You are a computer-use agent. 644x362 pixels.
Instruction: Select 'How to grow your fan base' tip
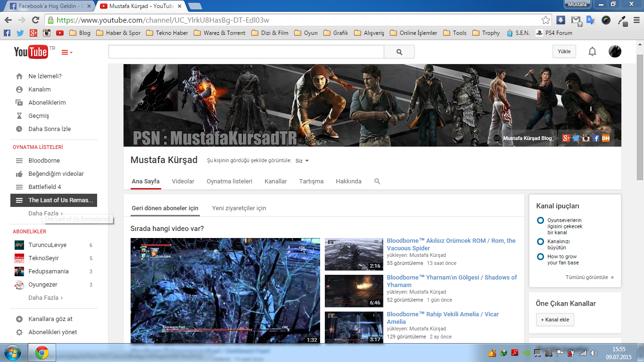click(563, 260)
